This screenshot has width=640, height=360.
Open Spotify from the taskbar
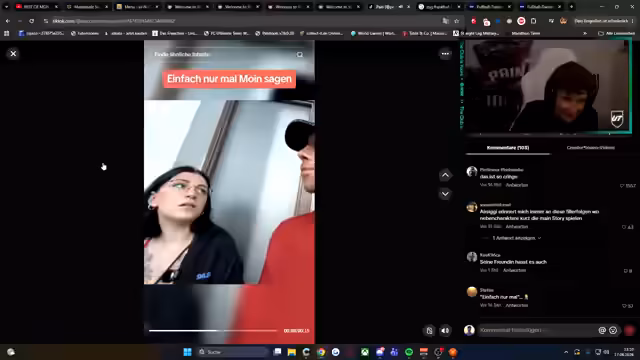tap(409, 352)
